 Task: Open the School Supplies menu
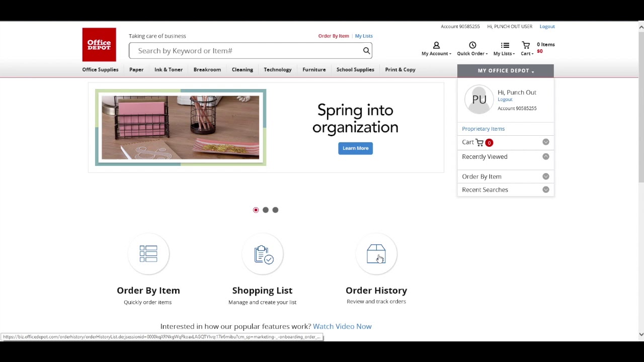355,69
